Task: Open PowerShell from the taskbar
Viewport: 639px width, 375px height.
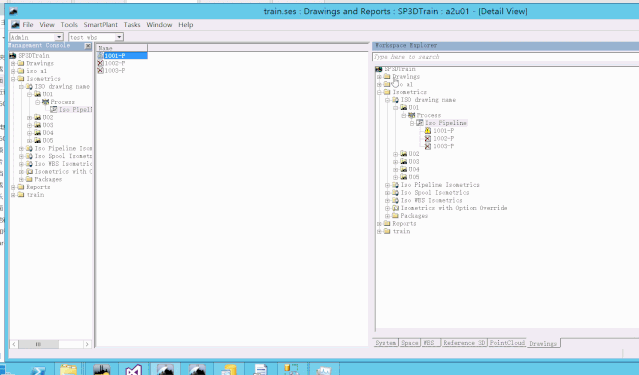Action: pyautogui.click(x=38, y=370)
